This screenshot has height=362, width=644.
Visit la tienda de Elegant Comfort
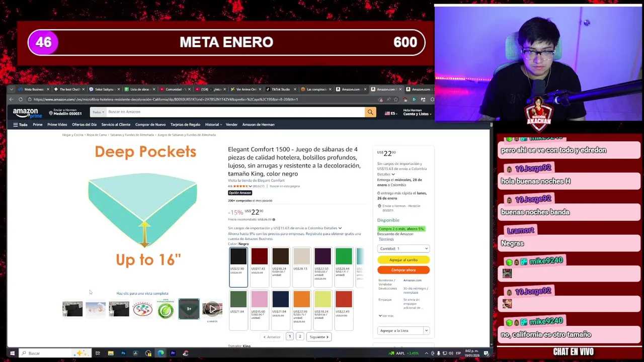click(x=256, y=180)
